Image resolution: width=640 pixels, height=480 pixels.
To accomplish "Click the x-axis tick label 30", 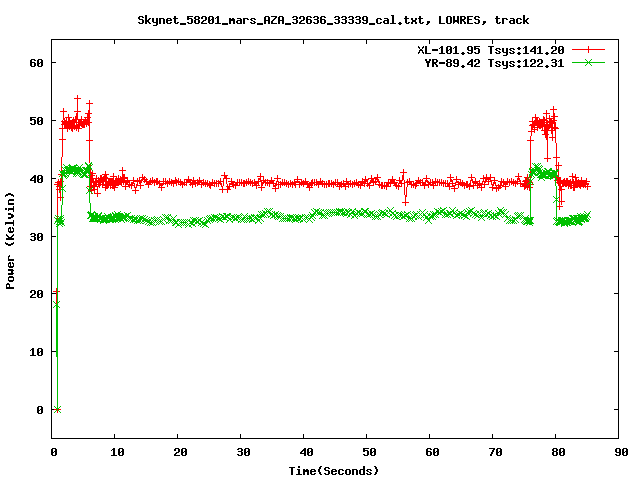I will pyautogui.click(x=243, y=452).
